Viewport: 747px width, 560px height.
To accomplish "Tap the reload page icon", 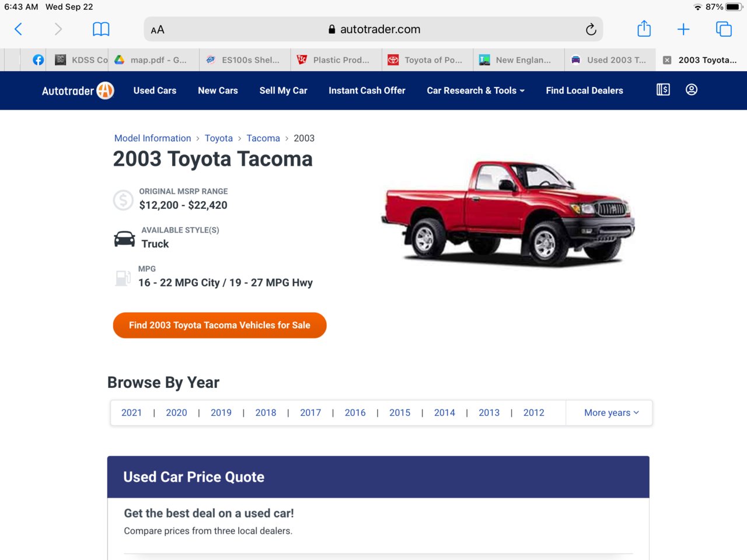I will point(591,29).
